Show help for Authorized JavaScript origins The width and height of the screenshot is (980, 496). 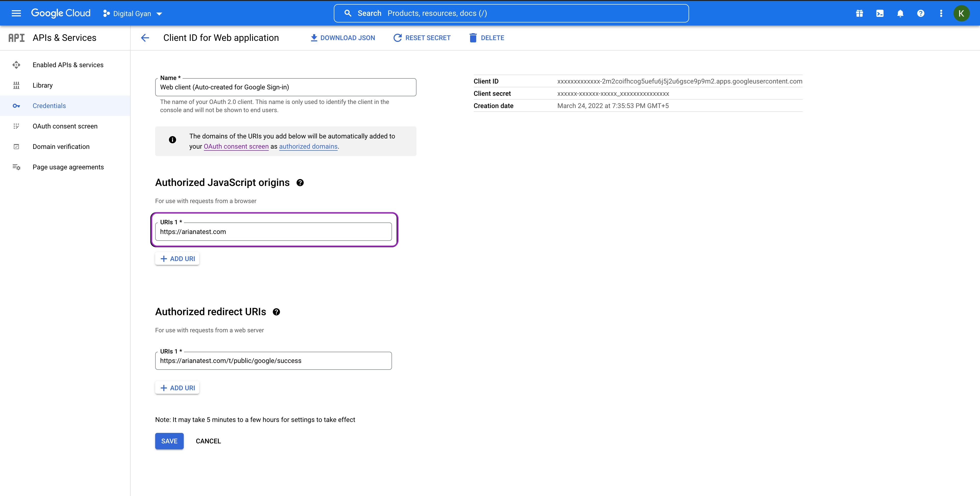[300, 183]
